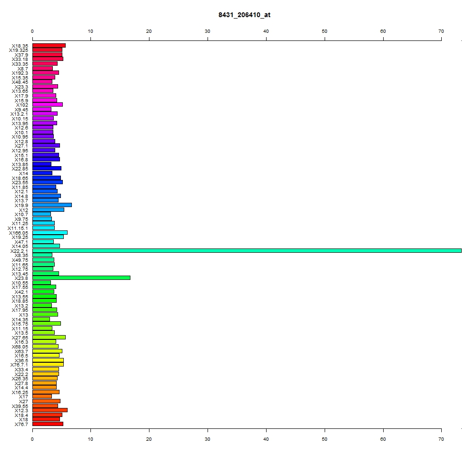476x476 pixels.
Task: Click the top axis tick label 10
Action: [x=90, y=31]
